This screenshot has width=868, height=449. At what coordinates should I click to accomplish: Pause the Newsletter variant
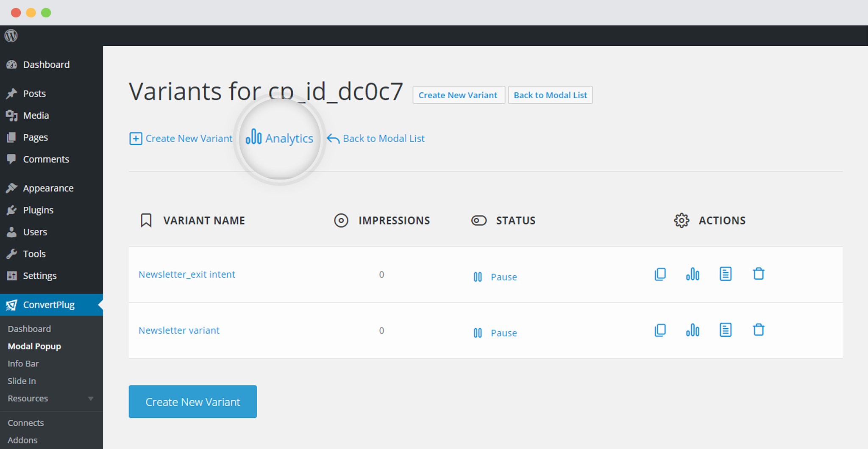(495, 333)
